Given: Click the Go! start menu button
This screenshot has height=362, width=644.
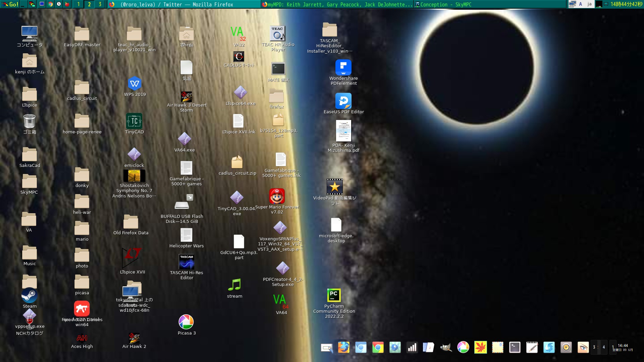Looking at the screenshot, I should tap(10, 4).
